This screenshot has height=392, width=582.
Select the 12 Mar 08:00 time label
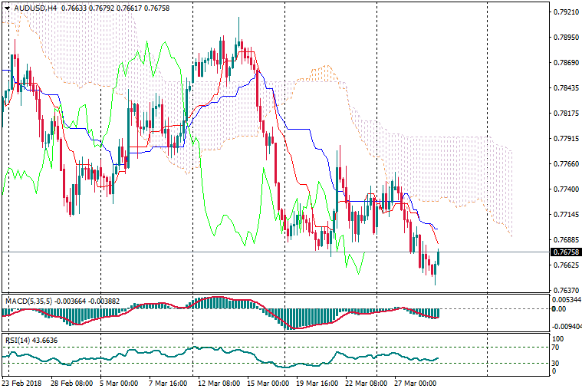(218, 382)
